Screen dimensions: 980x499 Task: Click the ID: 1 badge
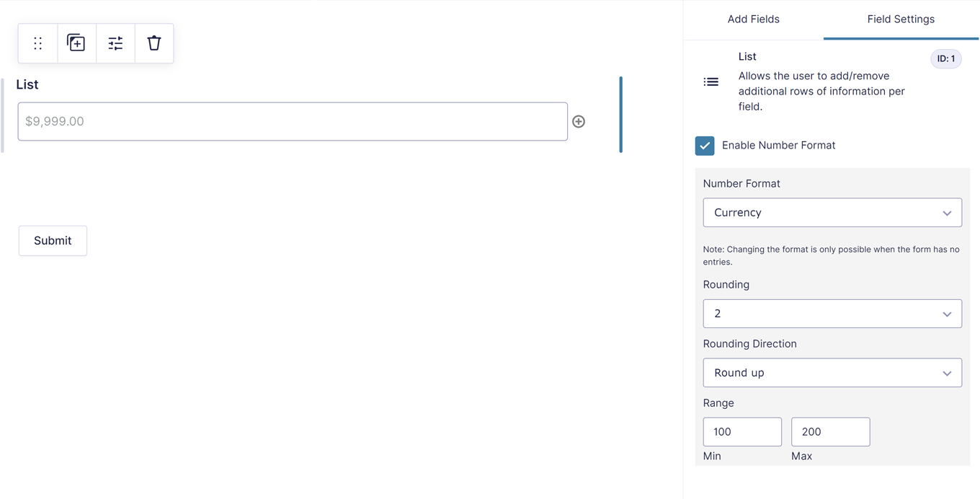click(x=945, y=59)
